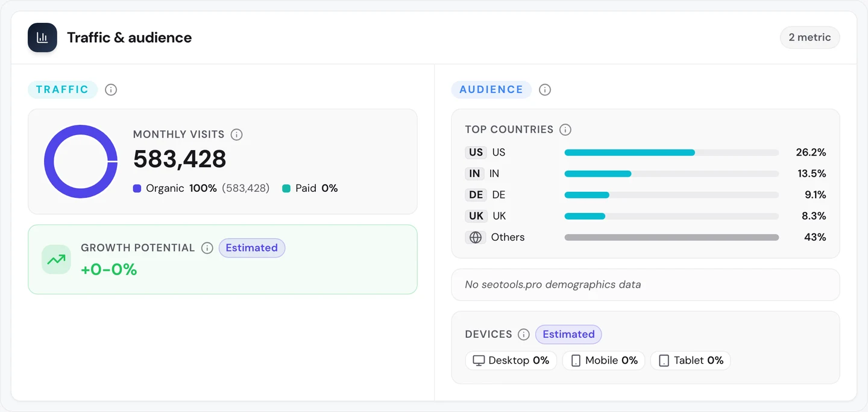Click the teal Paid legend swatch

[286, 188]
